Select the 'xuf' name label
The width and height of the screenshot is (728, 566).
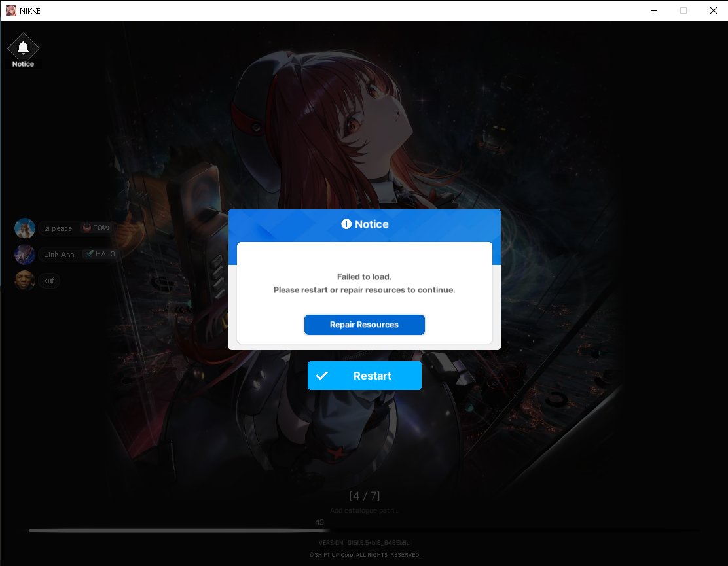click(x=49, y=281)
